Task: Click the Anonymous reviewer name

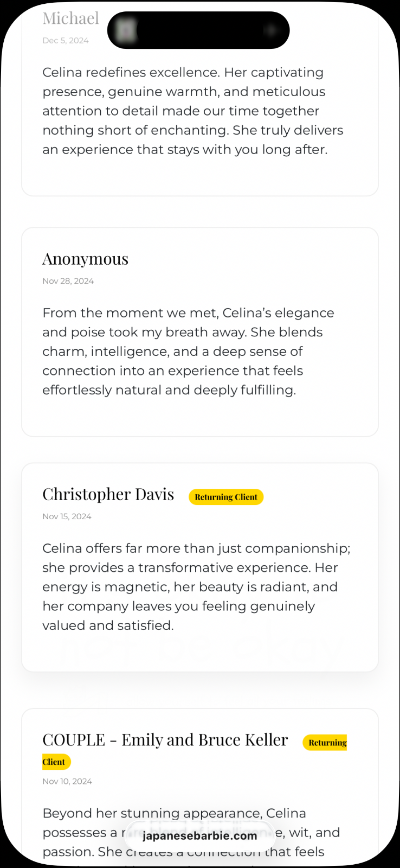Action: (x=86, y=259)
